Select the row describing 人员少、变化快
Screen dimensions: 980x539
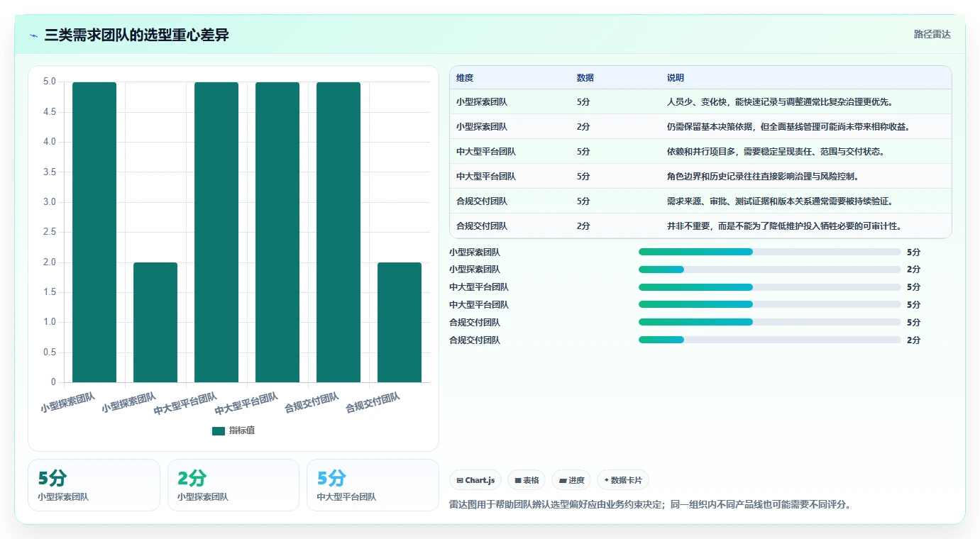(x=700, y=102)
